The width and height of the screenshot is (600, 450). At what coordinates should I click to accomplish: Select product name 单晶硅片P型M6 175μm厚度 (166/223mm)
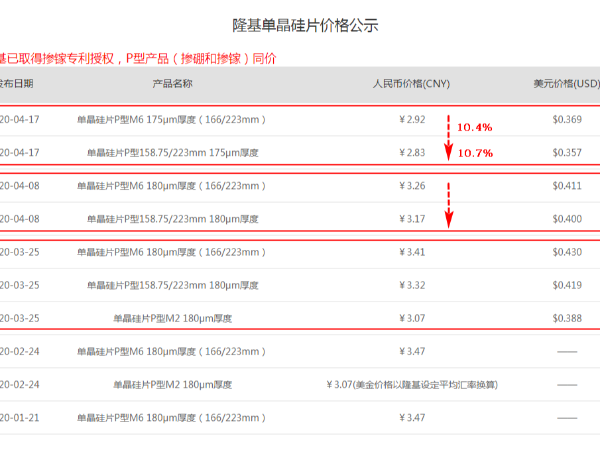coord(171,119)
